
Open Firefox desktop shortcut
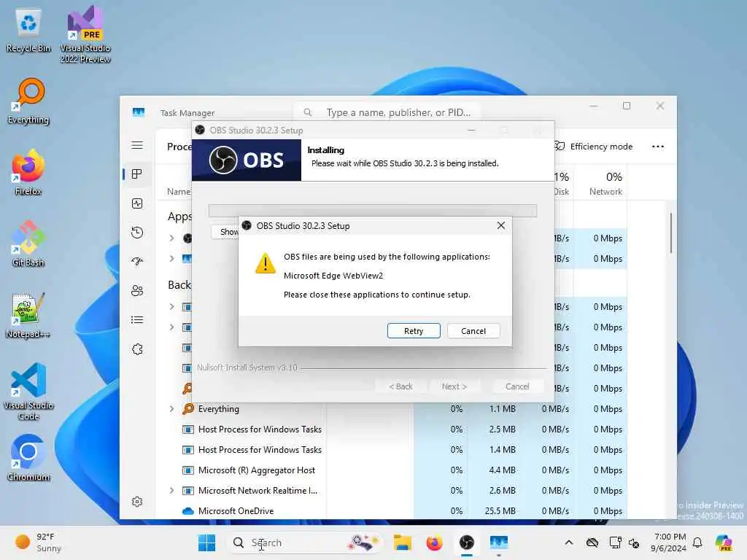tap(28, 172)
